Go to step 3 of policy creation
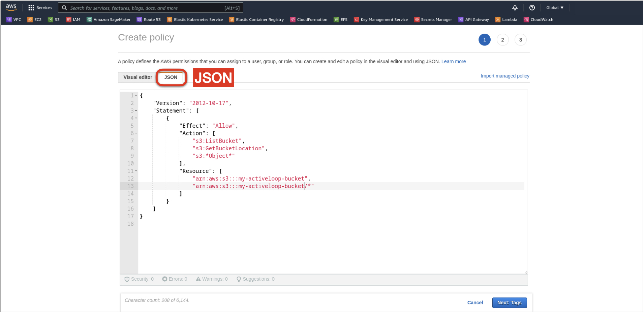The image size is (644, 313). pos(521,40)
